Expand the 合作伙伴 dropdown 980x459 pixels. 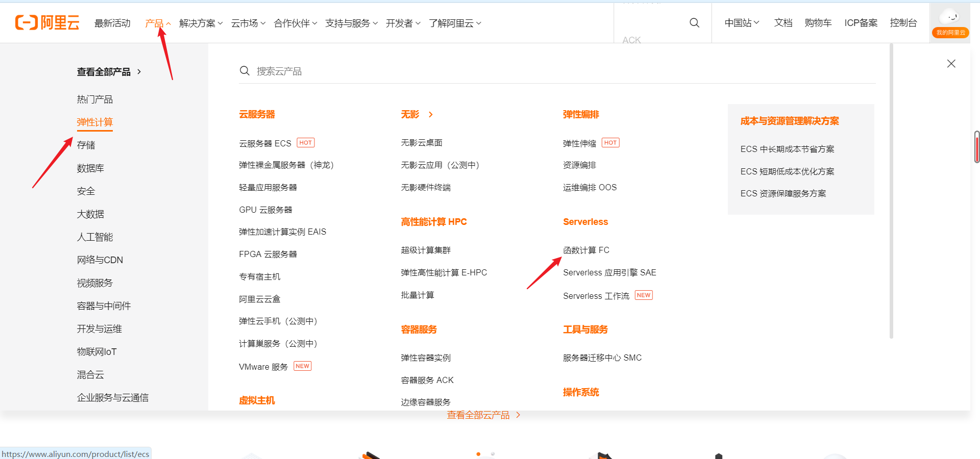coord(296,23)
